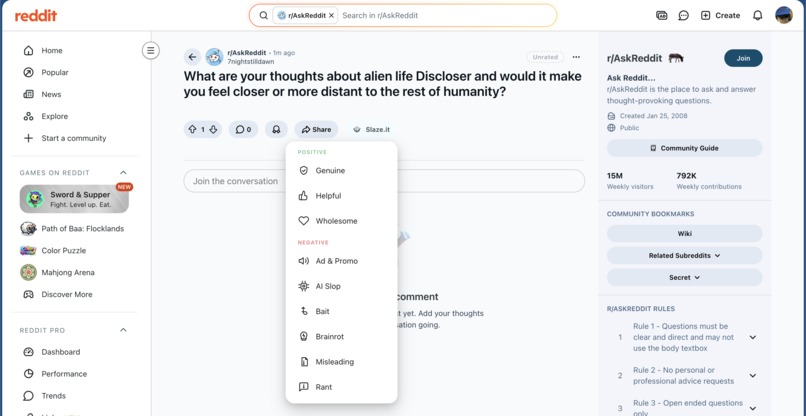Open Reddit Pro Trends
806x416 pixels.
click(x=45, y=396)
